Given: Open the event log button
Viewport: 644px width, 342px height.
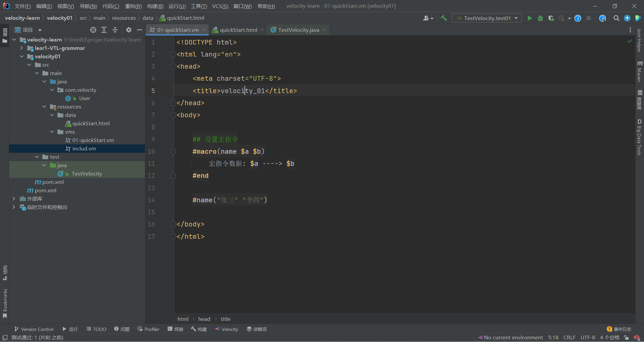Looking at the screenshot, I should 619,329.
